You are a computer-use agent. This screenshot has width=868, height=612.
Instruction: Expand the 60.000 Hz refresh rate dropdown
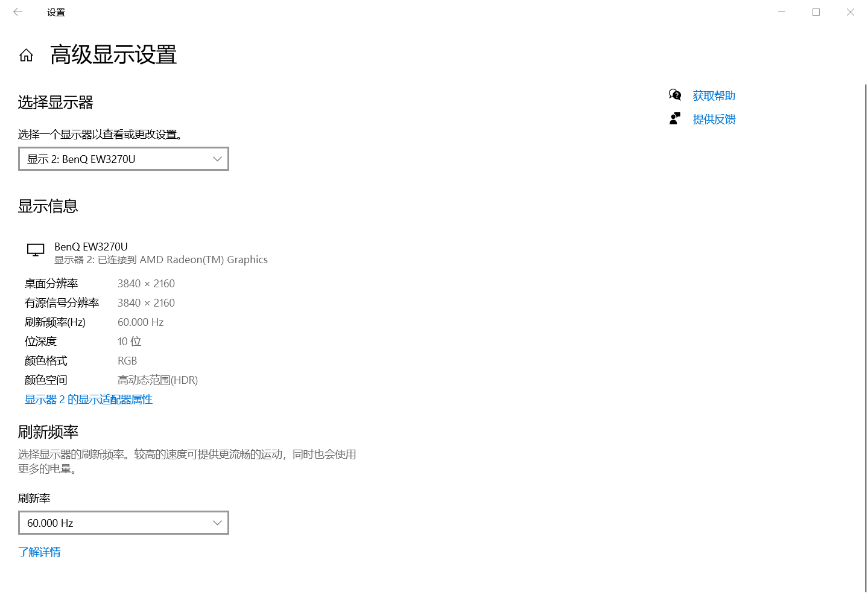(124, 523)
